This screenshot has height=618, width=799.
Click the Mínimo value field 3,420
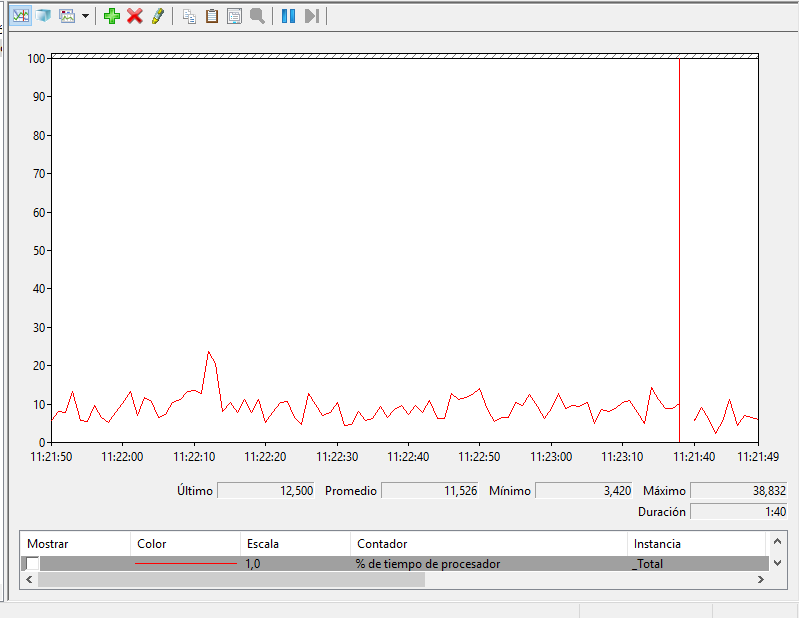584,491
